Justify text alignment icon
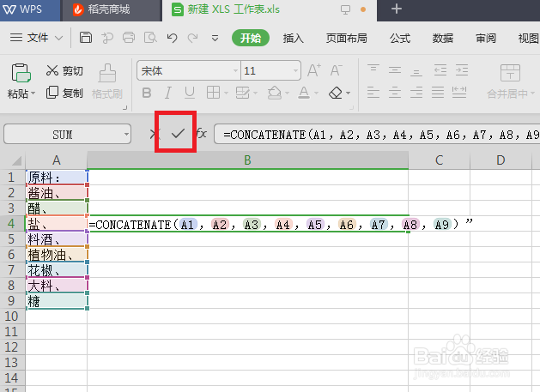 point(438,93)
